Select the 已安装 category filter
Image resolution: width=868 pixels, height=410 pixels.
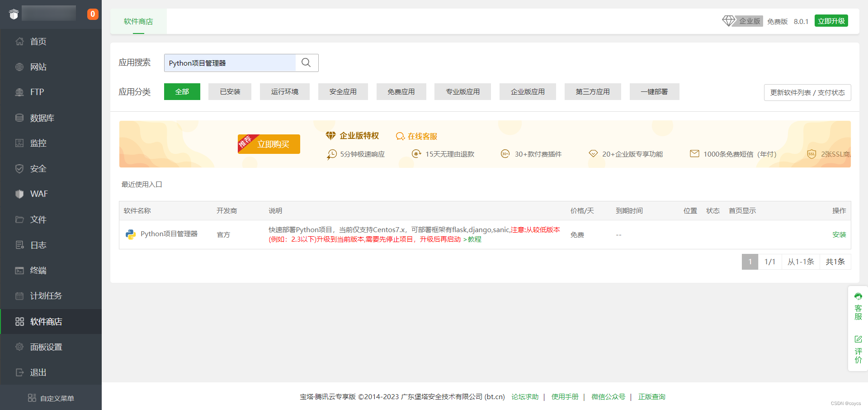tap(230, 91)
